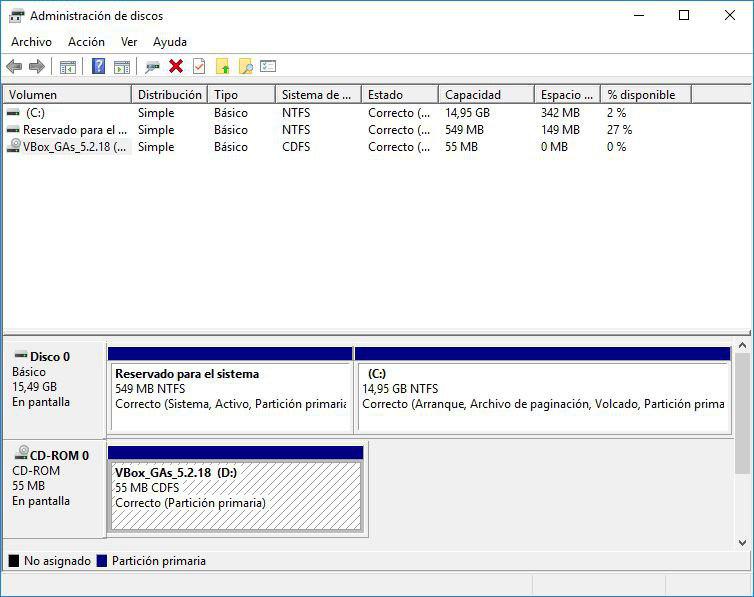
Task: Click the Forward arrow toolbar icon
Action: pyautogui.click(x=37, y=66)
